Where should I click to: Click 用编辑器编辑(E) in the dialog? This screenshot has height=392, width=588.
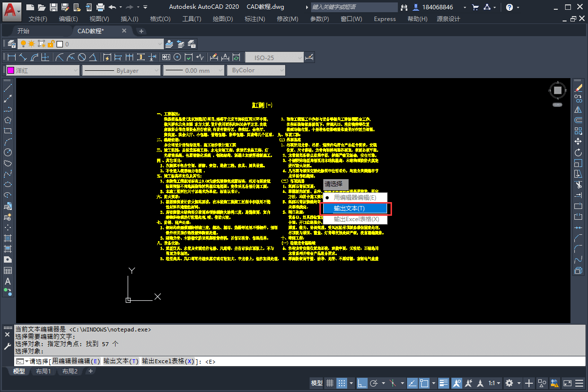[355, 197]
